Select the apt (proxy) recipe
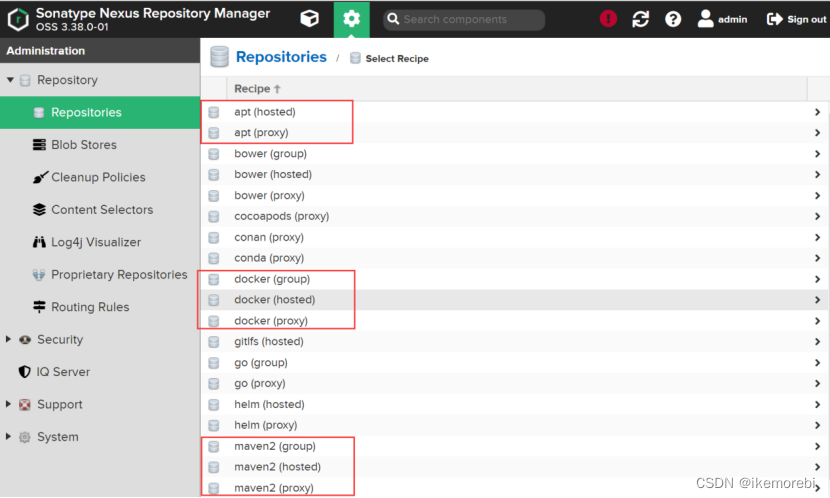 [x=513, y=133]
